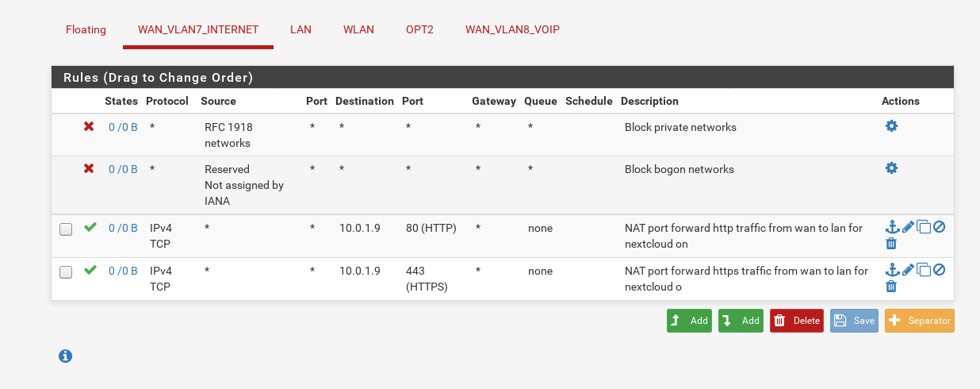
Task: Copy the 80 (HTTP) firewall rule
Action: click(924, 227)
